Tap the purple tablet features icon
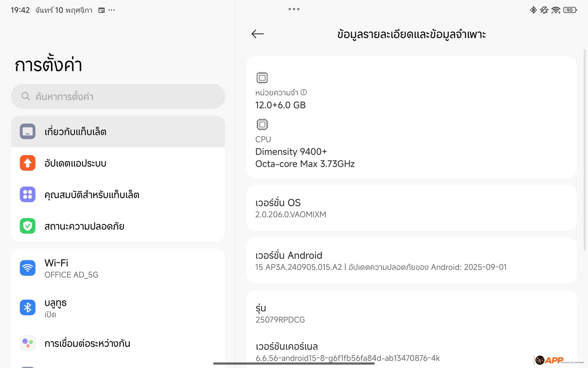588x368 pixels. tap(28, 195)
